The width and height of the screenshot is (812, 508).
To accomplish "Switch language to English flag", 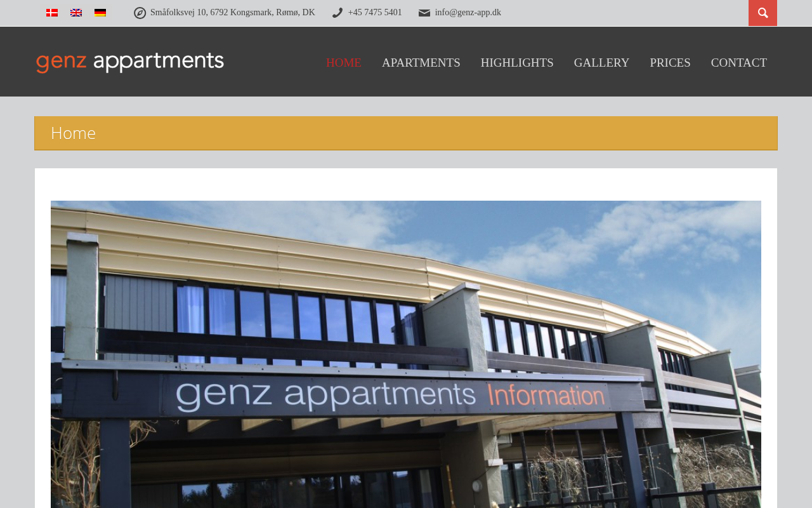I will coord(76,13).
